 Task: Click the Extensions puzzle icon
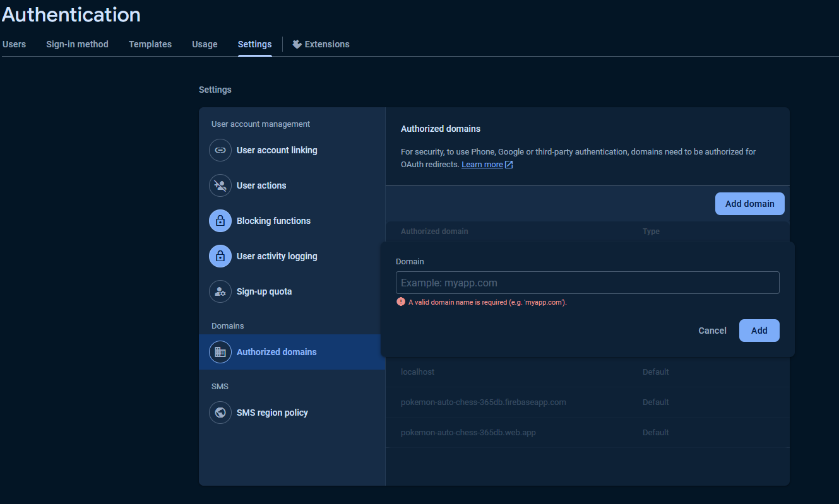click(x=297, y=44)
